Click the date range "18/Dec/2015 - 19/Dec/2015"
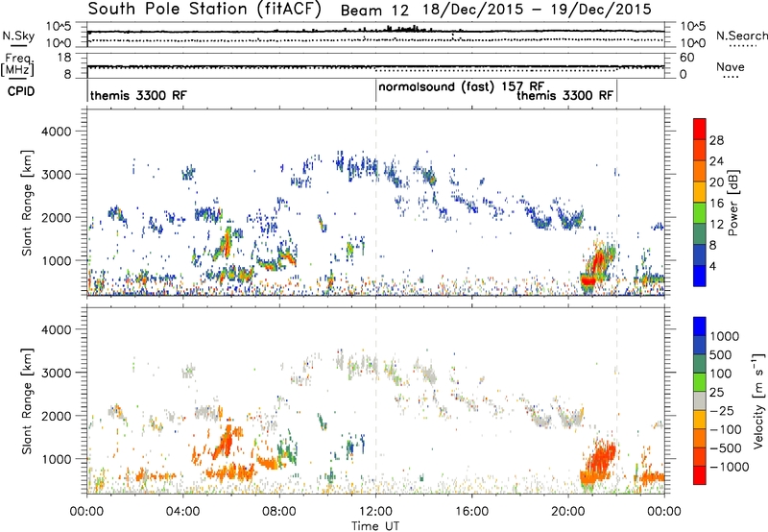 click(538, 10)
